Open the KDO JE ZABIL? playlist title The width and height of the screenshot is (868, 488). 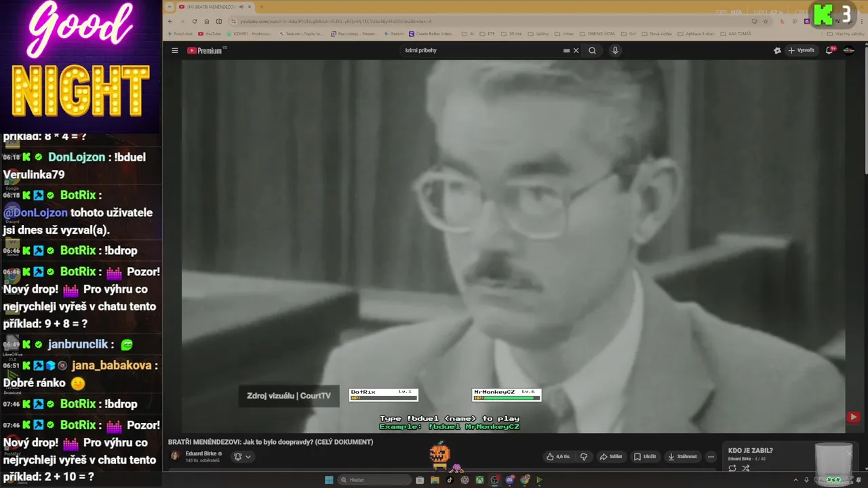coord(750,451)
